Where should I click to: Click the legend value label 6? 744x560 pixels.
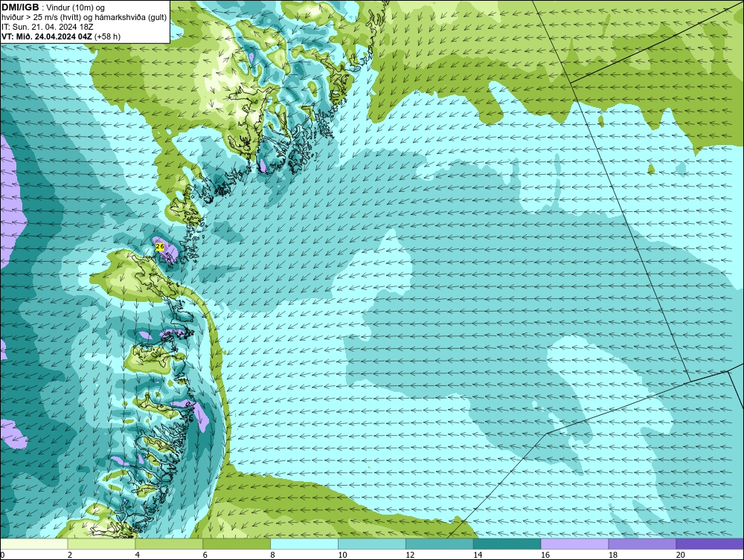coord(205,555)
